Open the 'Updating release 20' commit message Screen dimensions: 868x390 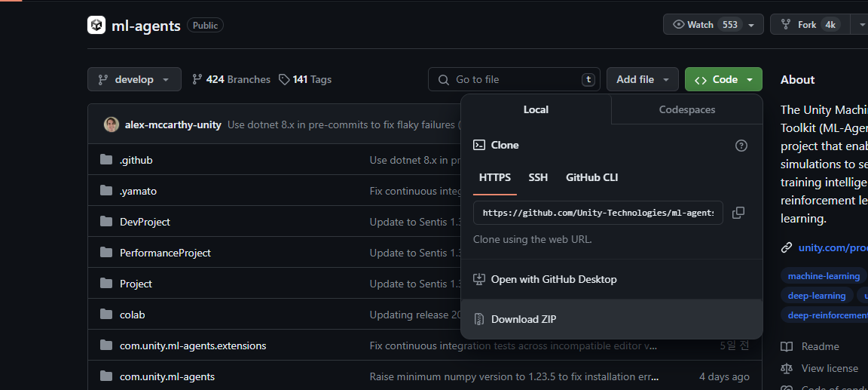coord(415,315)
